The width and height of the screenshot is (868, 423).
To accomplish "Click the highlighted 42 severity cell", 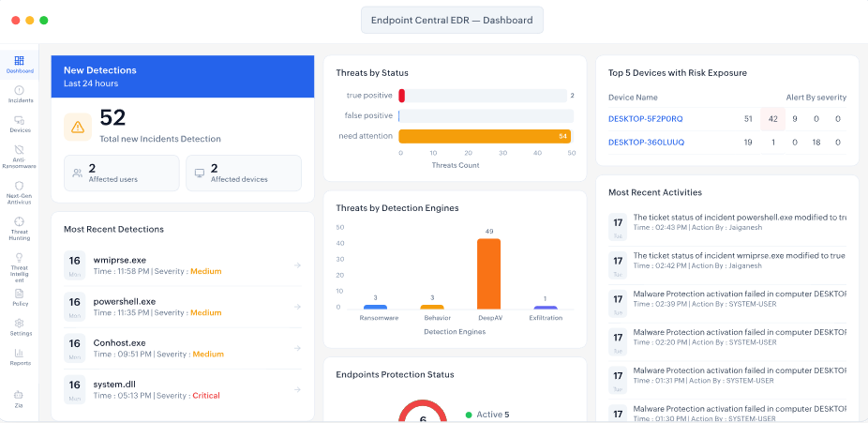I will (772, 119).
